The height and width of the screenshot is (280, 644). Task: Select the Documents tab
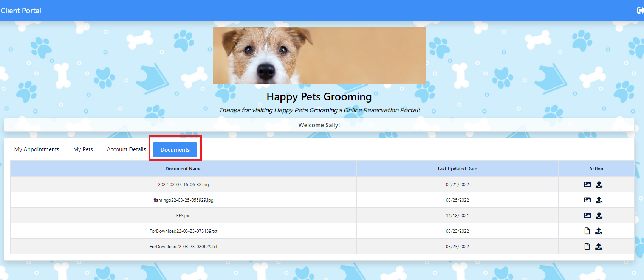[x=175, y=149]
